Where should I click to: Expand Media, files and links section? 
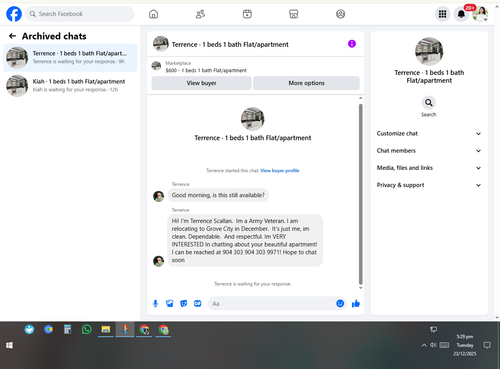429,168
